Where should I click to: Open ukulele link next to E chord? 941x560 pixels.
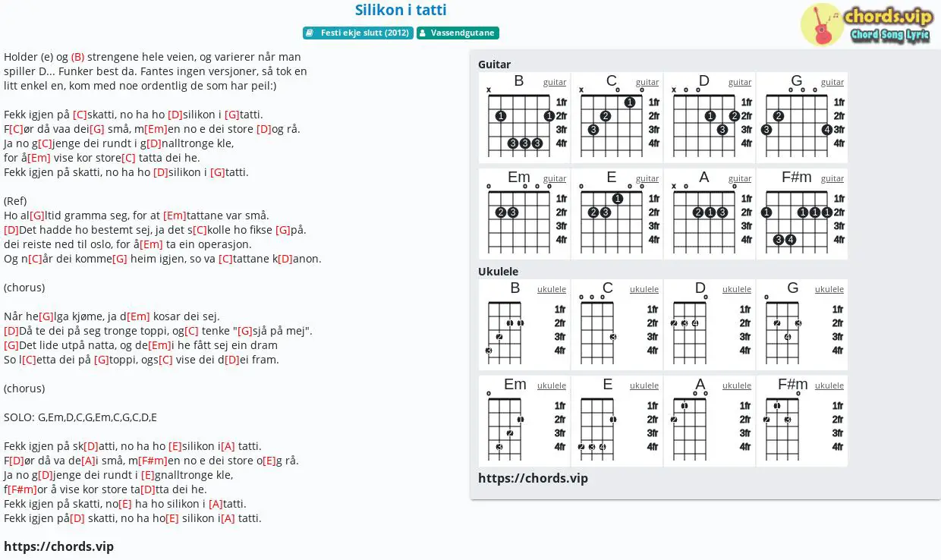(x=644, y=385)
